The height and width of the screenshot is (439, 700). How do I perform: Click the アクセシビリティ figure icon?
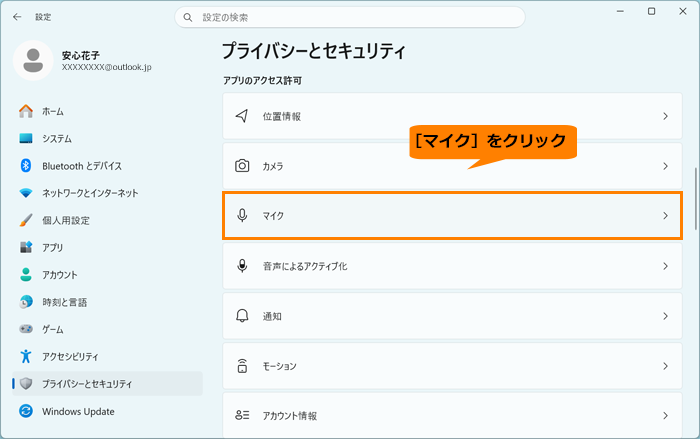tap(26, 356)
